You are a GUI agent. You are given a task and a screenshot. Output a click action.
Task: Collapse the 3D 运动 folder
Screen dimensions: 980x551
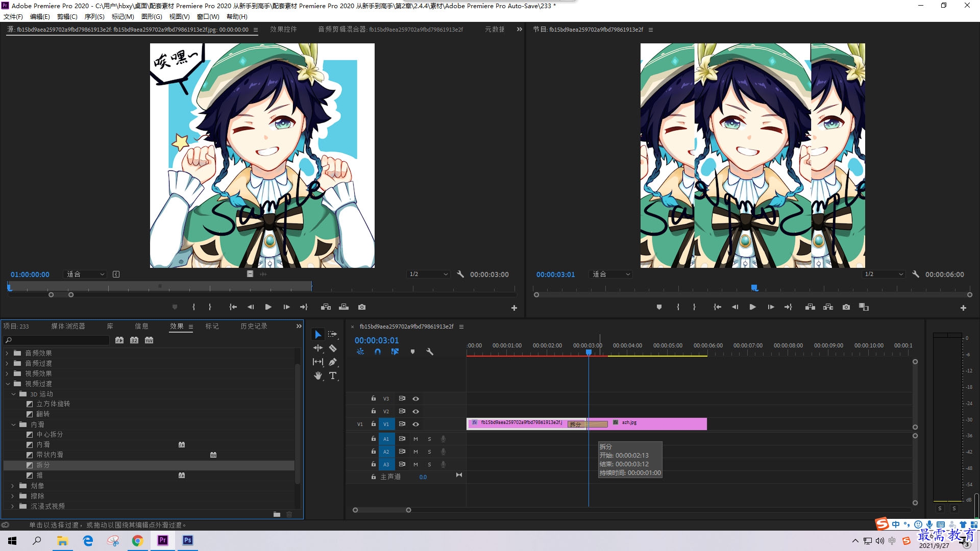click(x=13, y=394)
